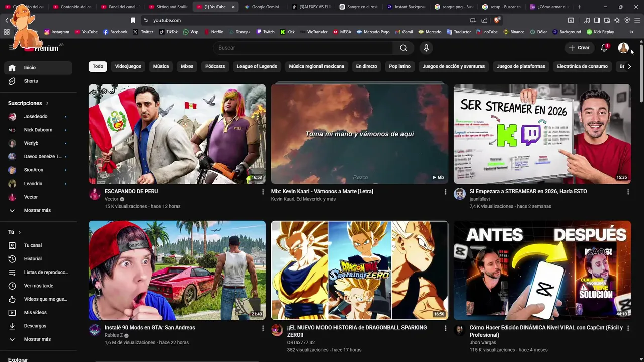Open Rubius Z channel link

coord(114,335)
